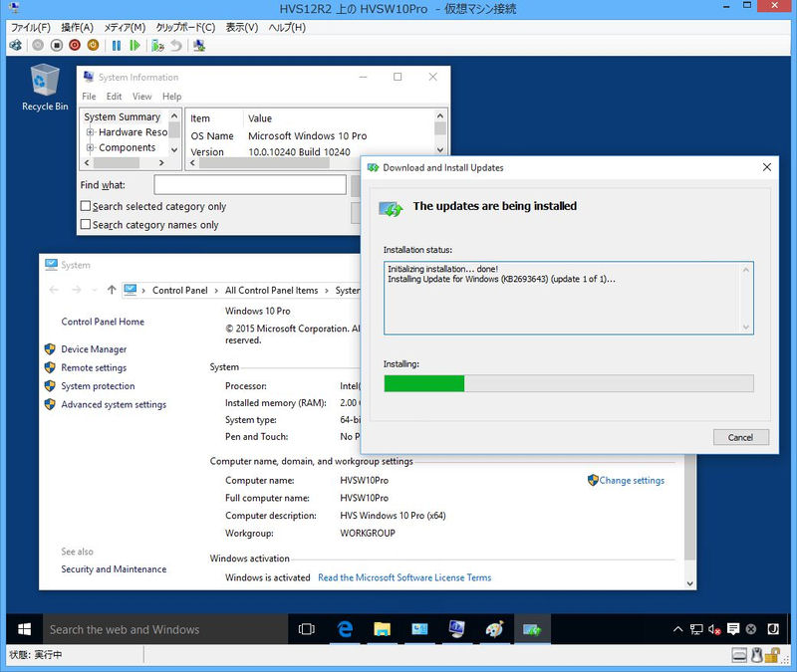Image resolution: width=797 pixels, height=672 pixels.
Task: Open System Information File menu
Action: pos(89,97)
